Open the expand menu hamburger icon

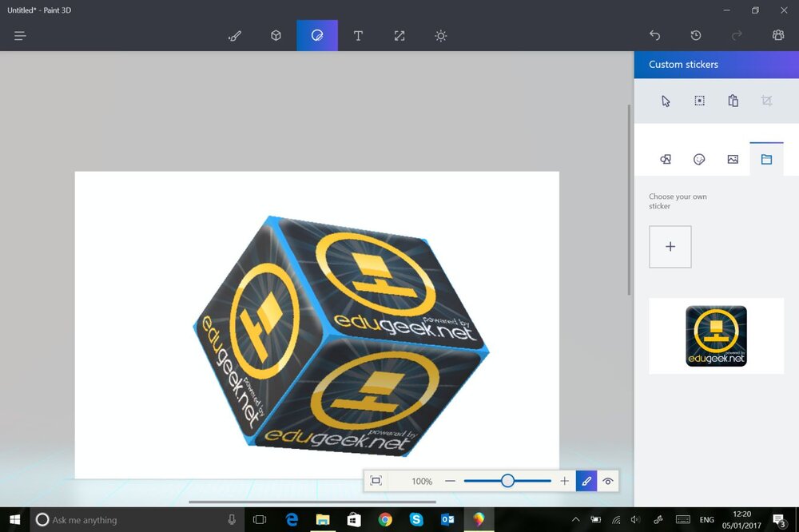click(x=20, y=36)
